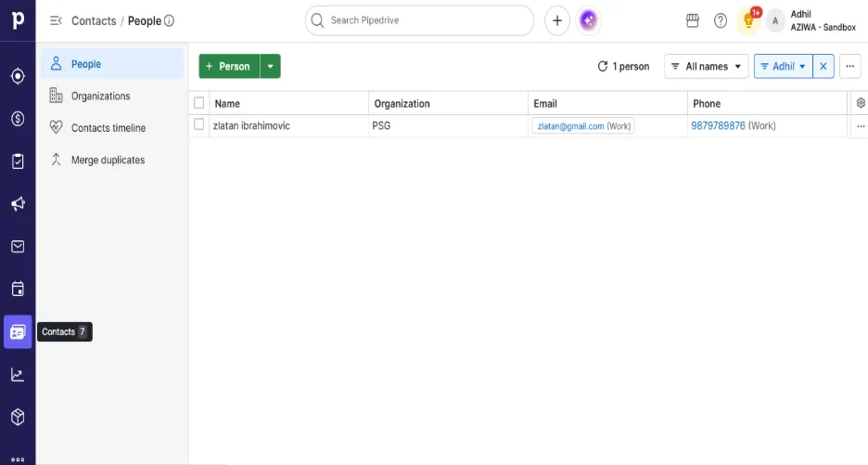The width and height of the screenshot is (868, 465).
Task: Open the zlatan ibrahimovic contact name
Action: [251, 126]
